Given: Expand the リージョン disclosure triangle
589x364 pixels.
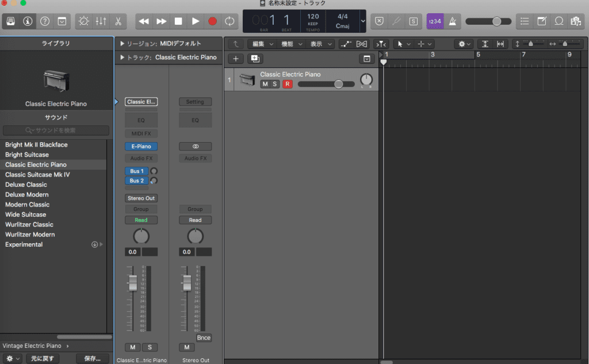Looking at the screenshot, I should pyautogui.click(x=122, y=44).
